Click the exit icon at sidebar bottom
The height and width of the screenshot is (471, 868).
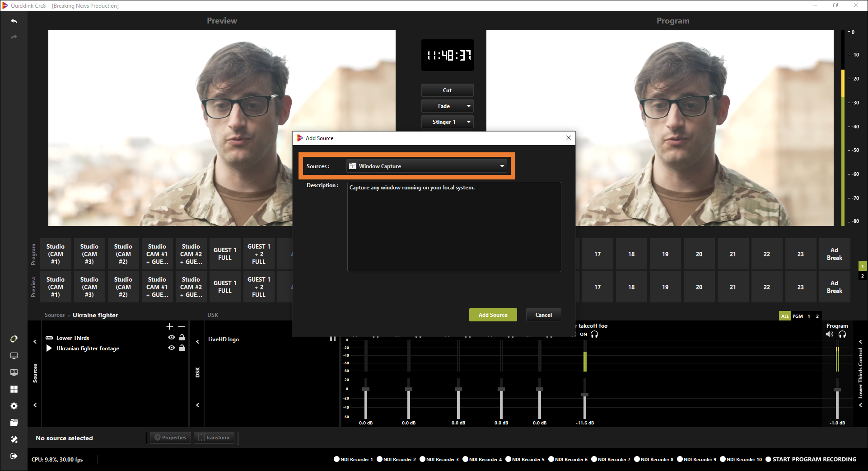[14, 456]
